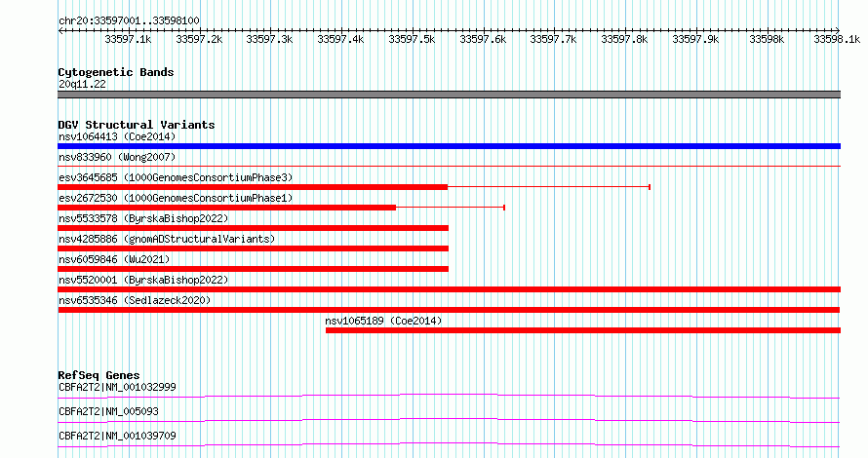
Task: Click the RefSeq Genes track title
Action: [x=99, y=375]
